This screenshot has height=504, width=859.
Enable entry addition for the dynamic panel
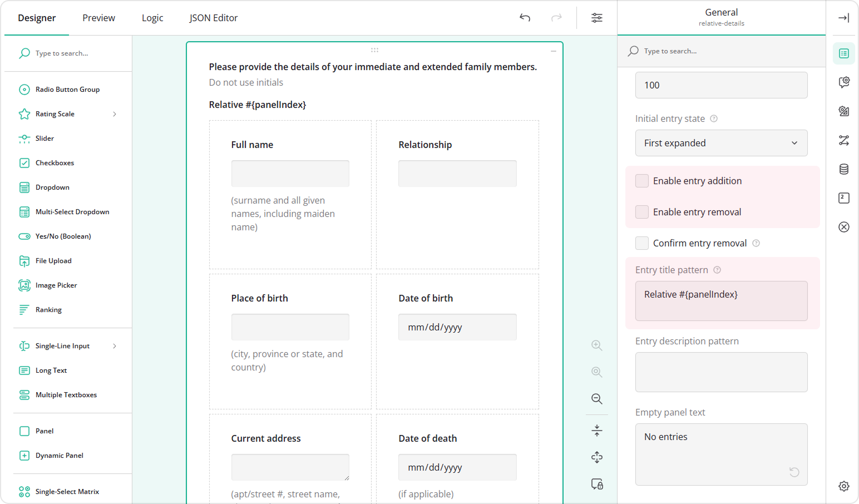pyautogui.click(x=641, y=180)
